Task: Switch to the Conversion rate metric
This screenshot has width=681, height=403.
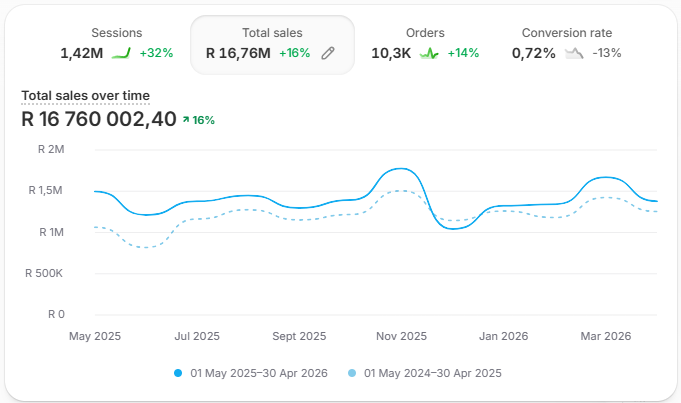Action: pos(567,45)
